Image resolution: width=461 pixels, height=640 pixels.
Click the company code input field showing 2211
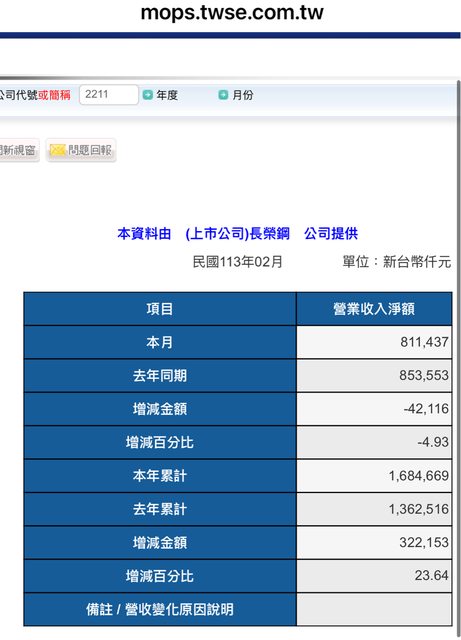point(109,95)
